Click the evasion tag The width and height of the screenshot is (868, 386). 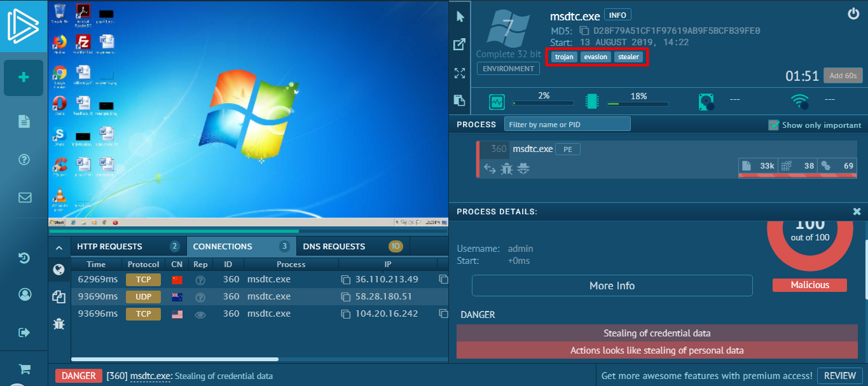click(x=595, y=57)
